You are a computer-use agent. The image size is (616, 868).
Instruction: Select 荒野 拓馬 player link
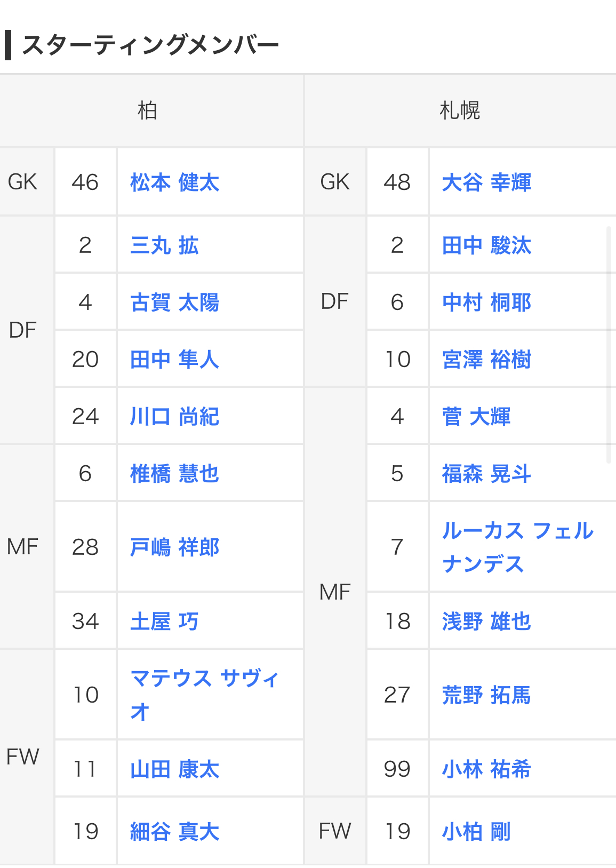click(x=486, y=695)
